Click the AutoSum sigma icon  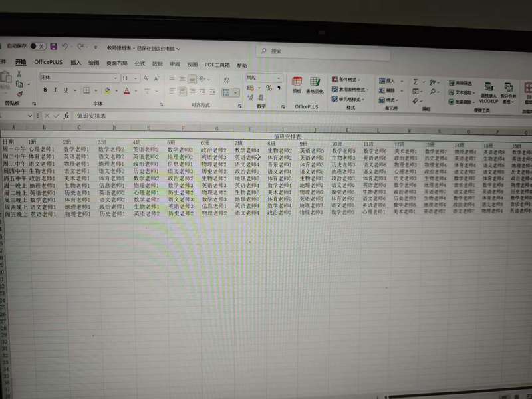pyautogui.click(x=416, y=82)
